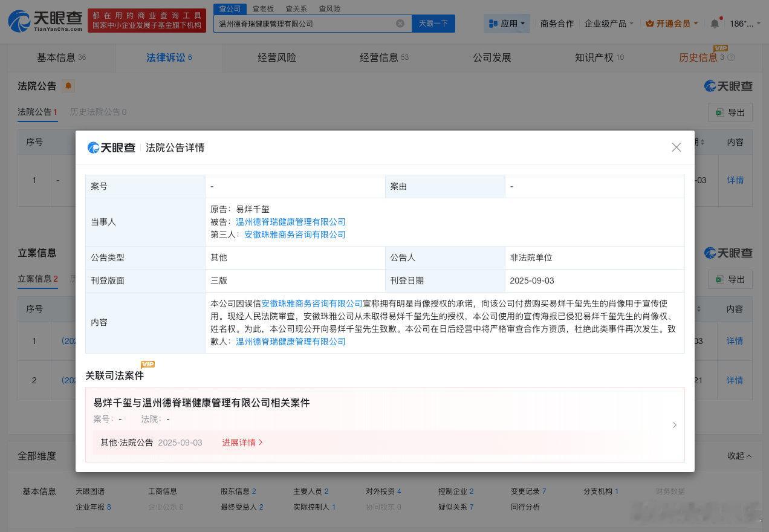Select the 立案信息 2 sub-tab
Viewport: 769px width, 532px height.
(37, 279)
